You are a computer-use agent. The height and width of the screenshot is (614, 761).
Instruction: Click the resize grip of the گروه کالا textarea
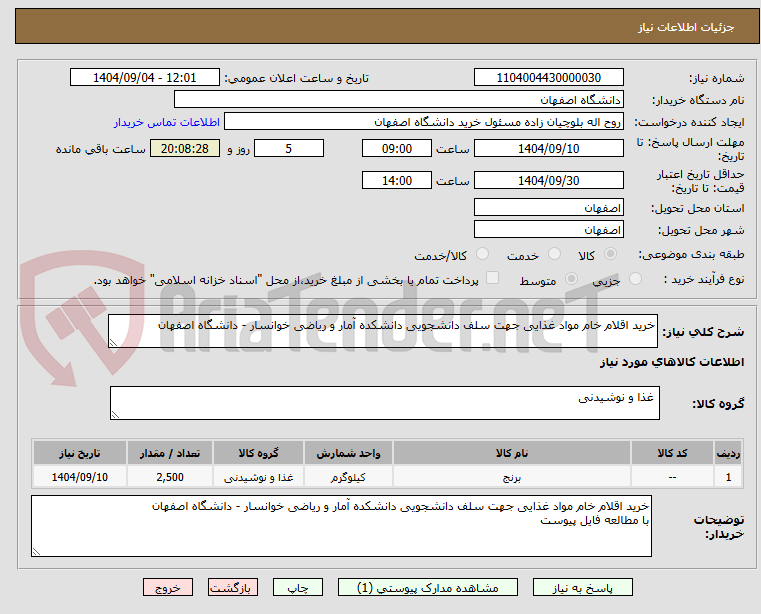[115, 415]
